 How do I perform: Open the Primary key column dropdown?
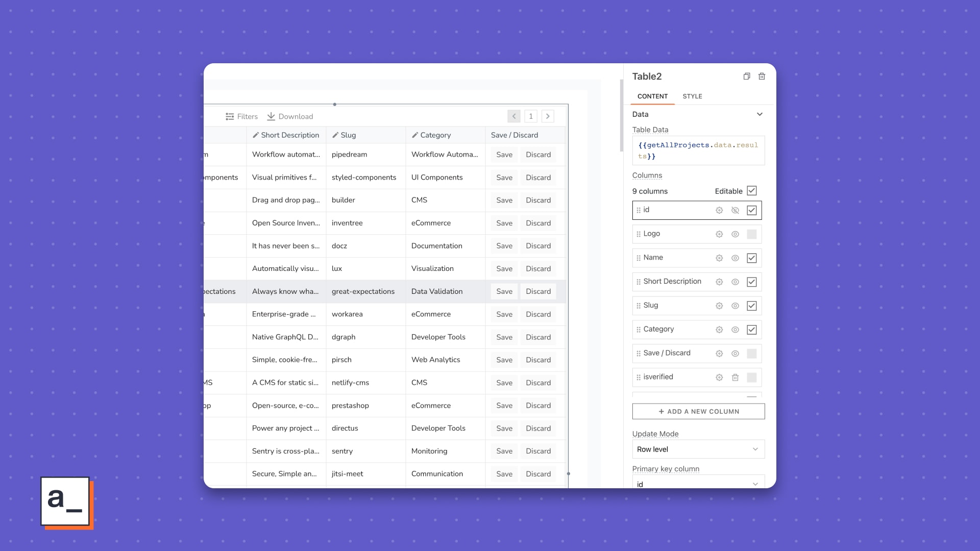[x=698, y=483]
